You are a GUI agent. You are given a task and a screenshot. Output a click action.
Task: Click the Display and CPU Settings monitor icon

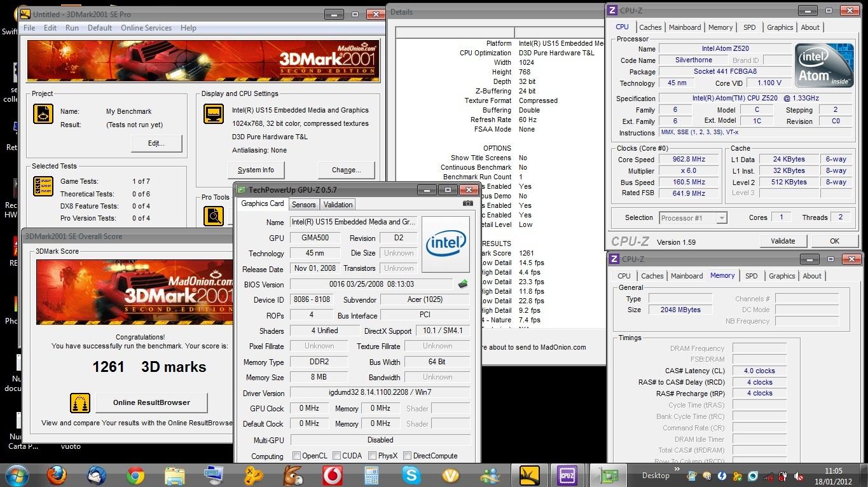tap(214, 114)
